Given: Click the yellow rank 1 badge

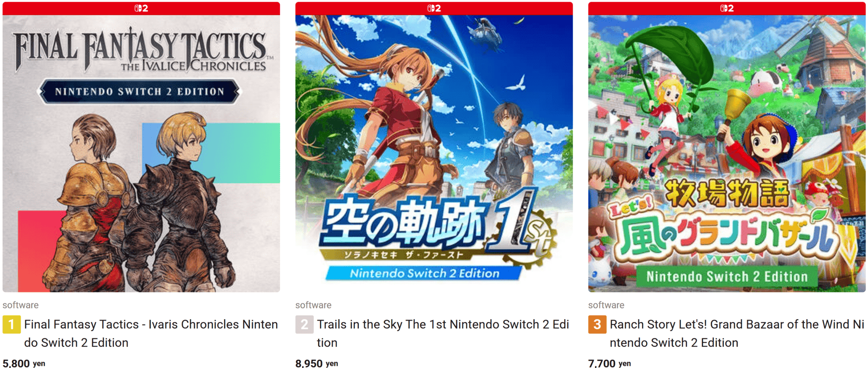Looking at the screenshot, I should [11, 325].
